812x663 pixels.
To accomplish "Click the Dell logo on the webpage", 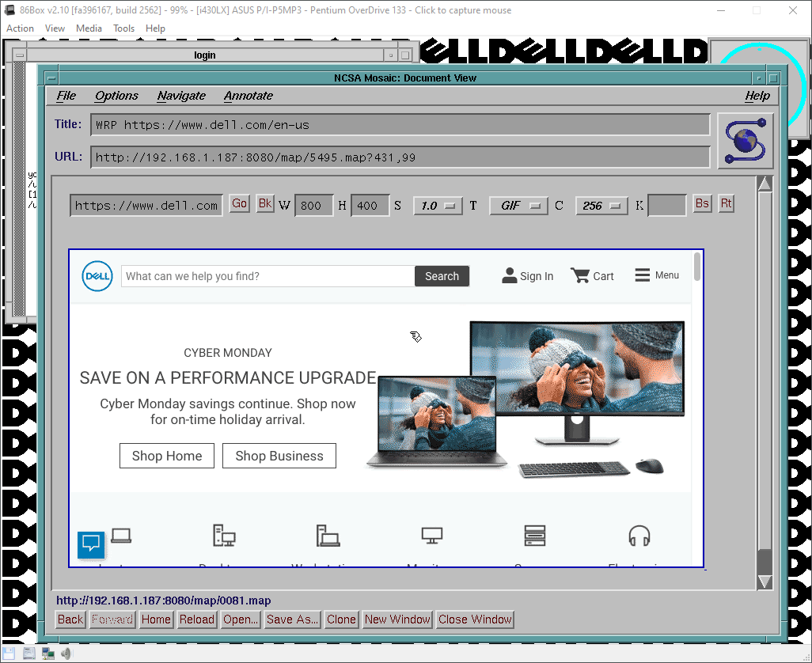I will 97,276.
